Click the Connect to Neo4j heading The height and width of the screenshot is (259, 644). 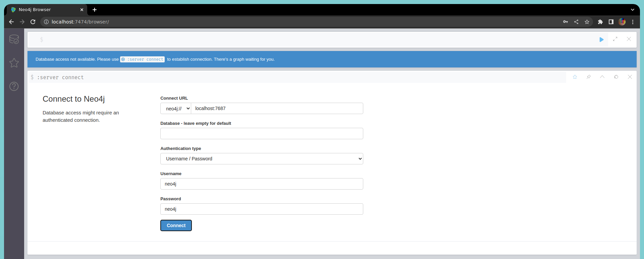coord(74,99)
